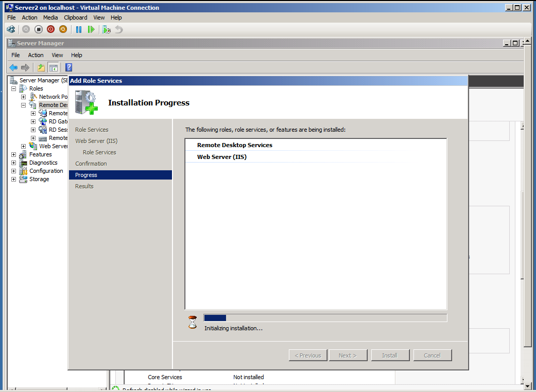The width and height of the screenshot is (536, 392).
Task: Select the Confirmation step in wizard sidebar
Action: tap(91, 164)
